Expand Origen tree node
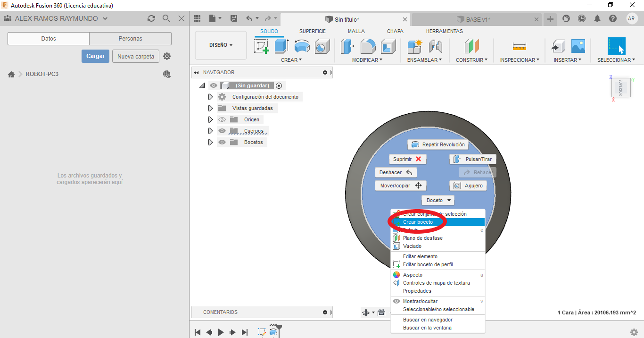 click(210, 119)
